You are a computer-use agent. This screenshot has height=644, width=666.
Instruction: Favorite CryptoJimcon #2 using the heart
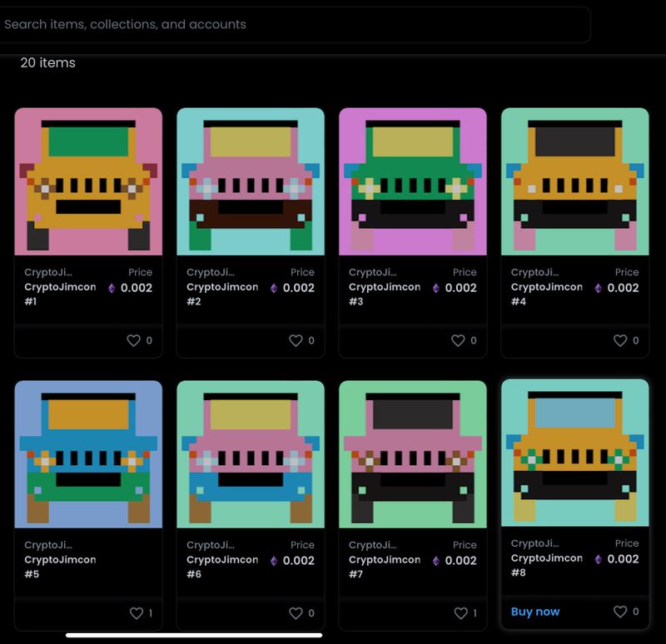tap(296, 340)
